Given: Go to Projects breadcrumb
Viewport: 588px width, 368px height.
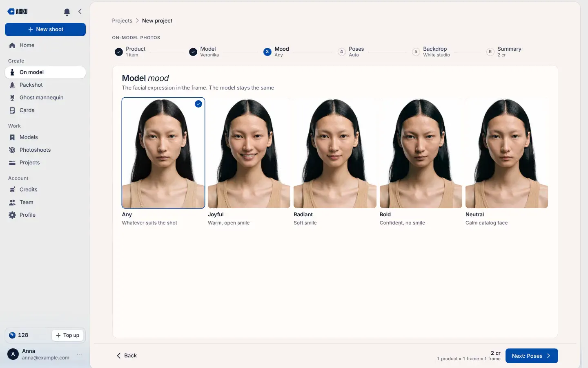Looking at the screenshot, I should (x=122, y=21).
